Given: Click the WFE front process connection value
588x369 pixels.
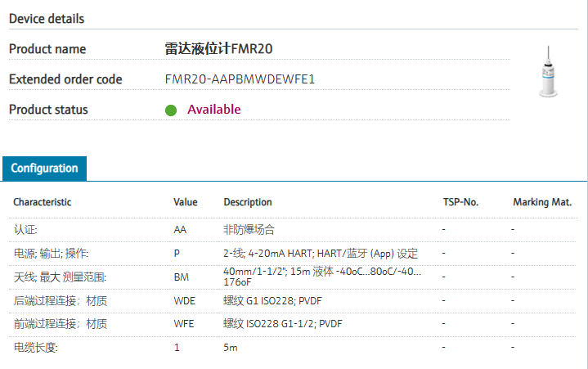Looking at the screenshot, I should [x=184, y=324].
